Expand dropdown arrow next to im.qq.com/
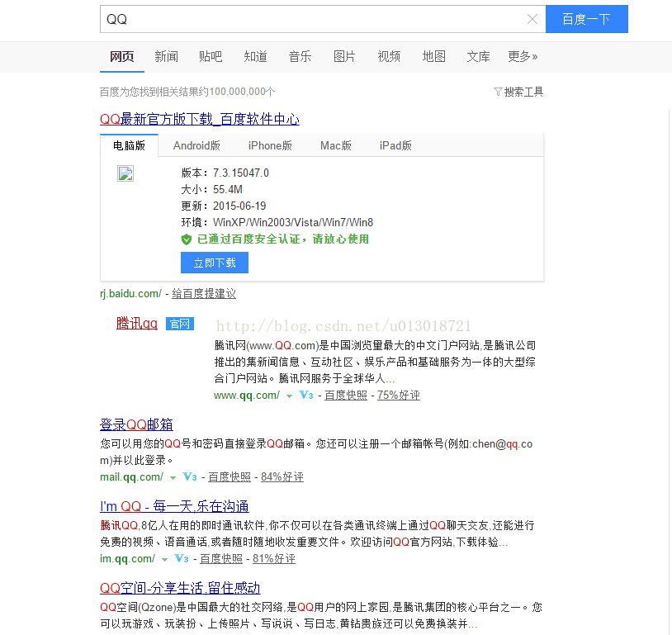The image size is (672, 635). click(x=164, y=560)
